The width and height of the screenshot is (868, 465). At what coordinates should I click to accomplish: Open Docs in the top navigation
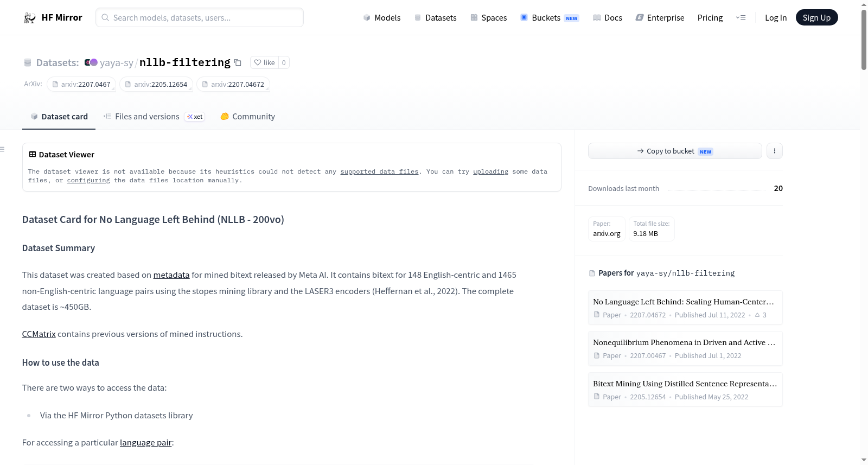[x=608, y=17]
